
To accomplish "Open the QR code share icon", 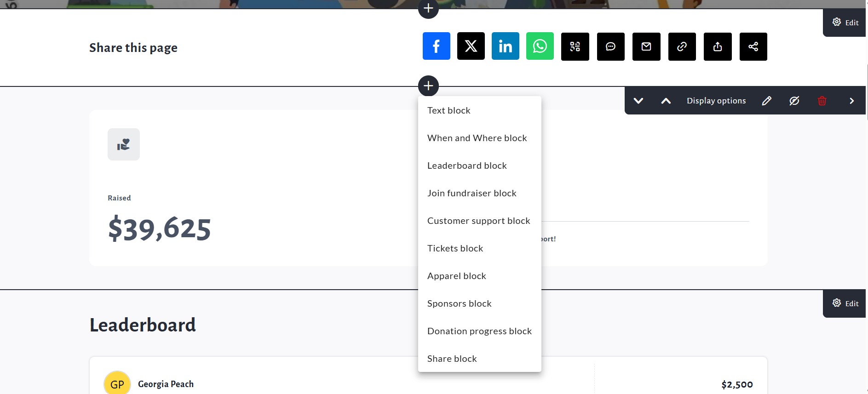I will 575,46.
